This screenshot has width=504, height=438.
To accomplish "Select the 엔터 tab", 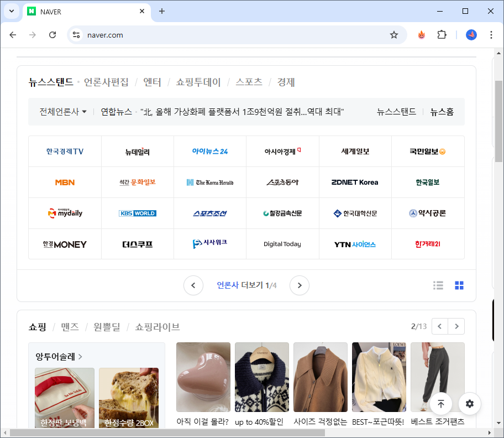I will pos(152,82).
